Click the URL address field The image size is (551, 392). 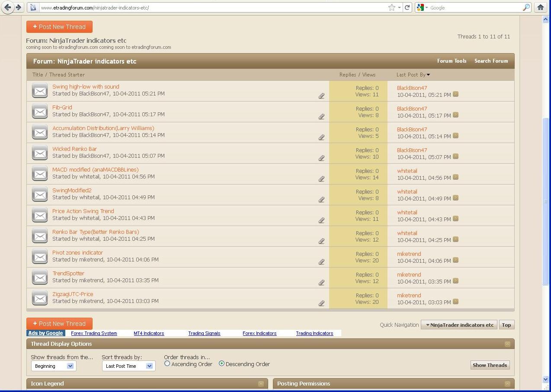tap(212, 8)
